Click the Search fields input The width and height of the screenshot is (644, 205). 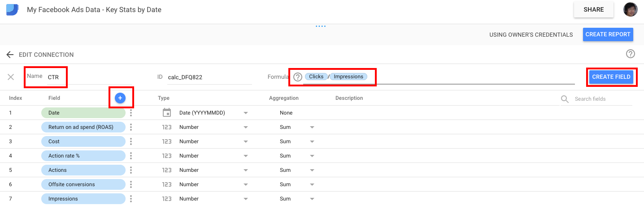pos(603,99)
